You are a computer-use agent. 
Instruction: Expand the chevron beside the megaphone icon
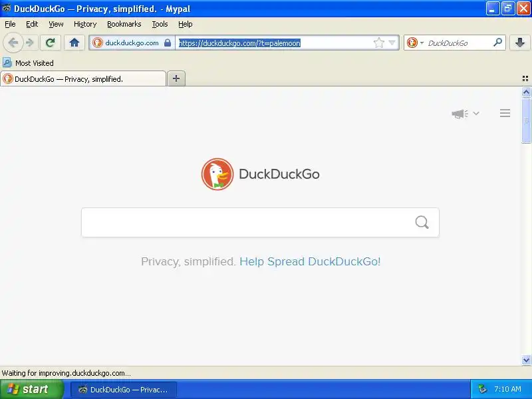[x=476, y=113]
